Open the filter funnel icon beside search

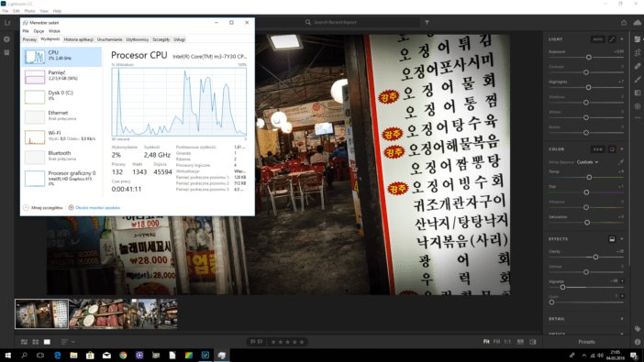click(427, 22)
